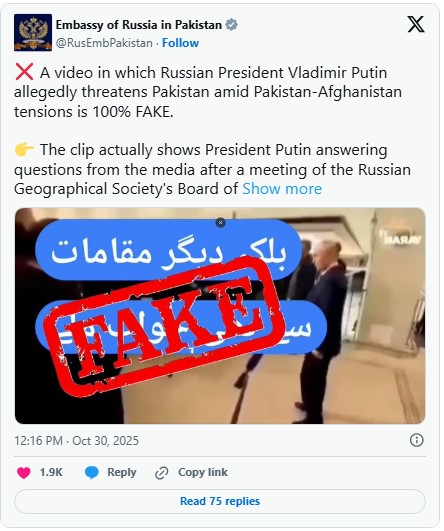
Task: Open the X logo link
Action: tap(416, 24)
